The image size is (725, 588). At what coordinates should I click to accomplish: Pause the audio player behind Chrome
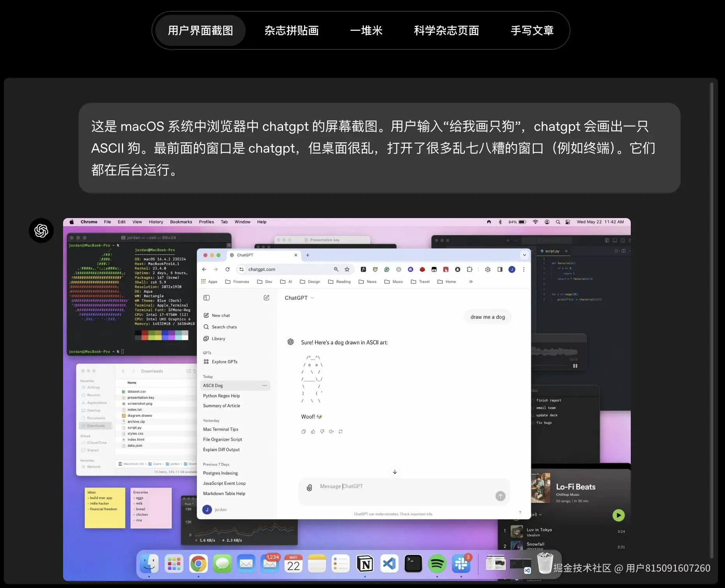(575, 366)
